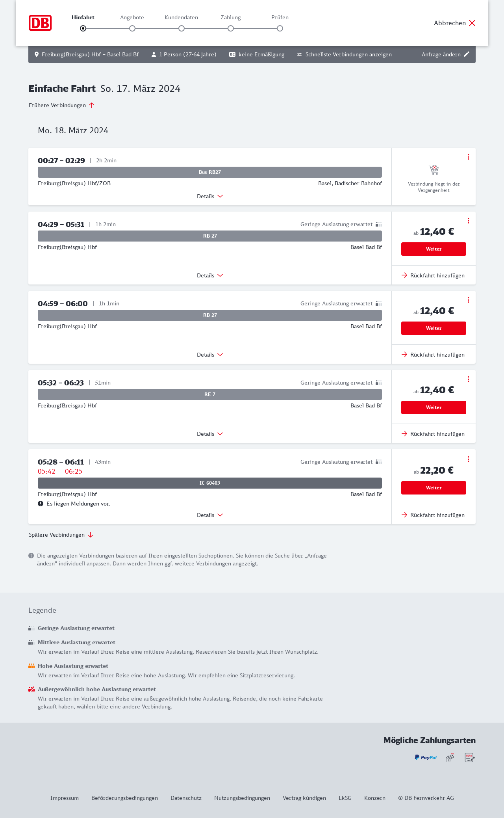The width and height of the screenshot is (504, 818).
Task: Click the SEPA direct debit icon
Action: point(470,757)
